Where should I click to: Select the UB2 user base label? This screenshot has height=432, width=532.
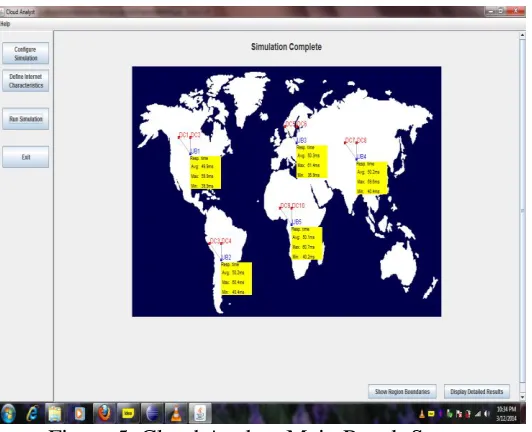tap(226, 257)
